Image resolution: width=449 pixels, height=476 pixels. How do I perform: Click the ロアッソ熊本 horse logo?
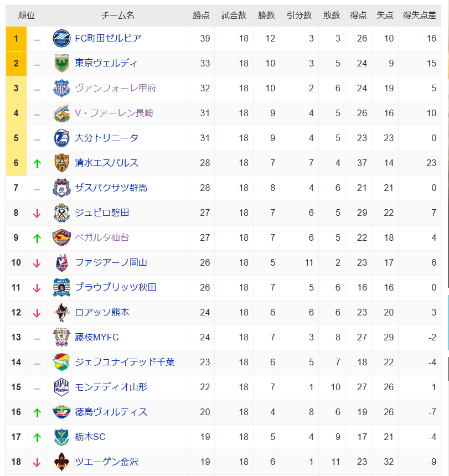pos(61,312)
